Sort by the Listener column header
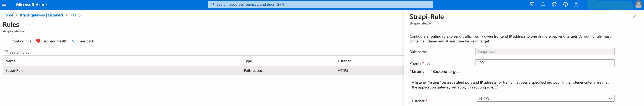 344,61
